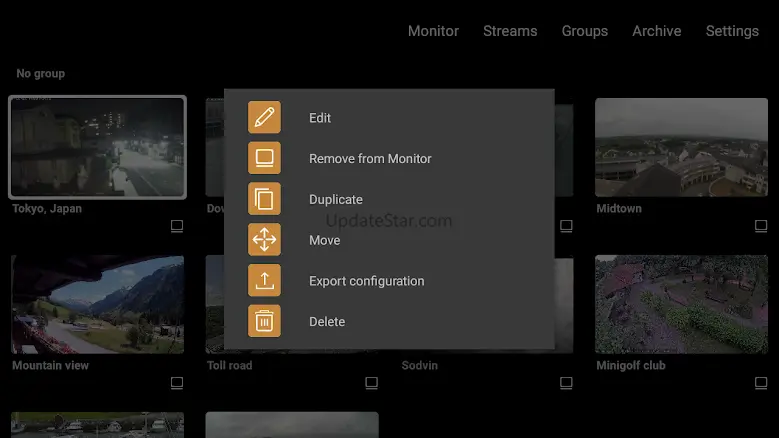This screenshot has height=438, width=779.
Task: Open the Midtown camera thumbnail
Action: pos(681,147)
